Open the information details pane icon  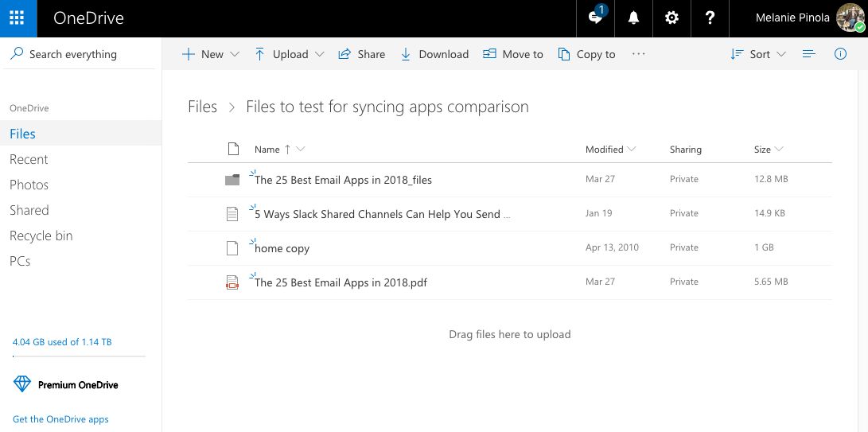pos(840,54)
